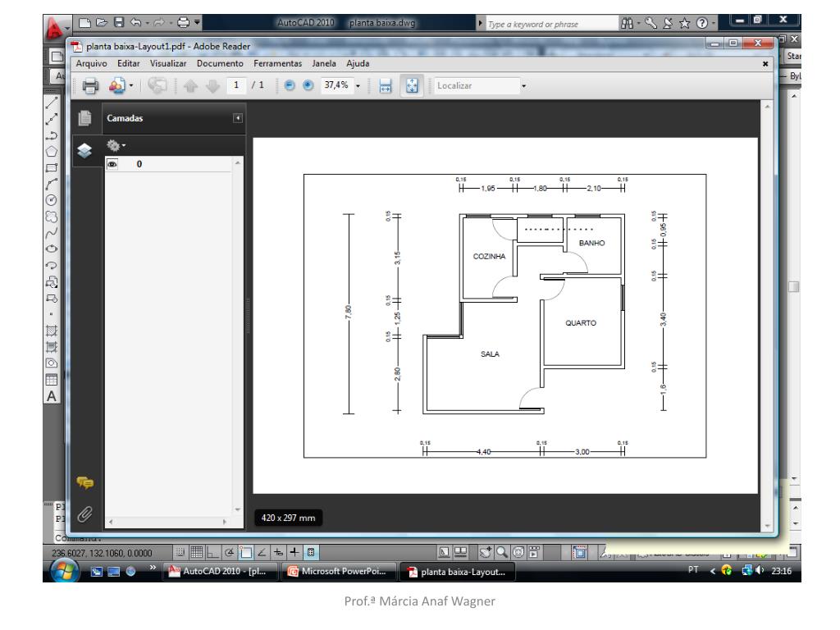Screen dimensions: 840x630
Task: Select the Spline tool in AutoCAD
Action: pos(52,233)
